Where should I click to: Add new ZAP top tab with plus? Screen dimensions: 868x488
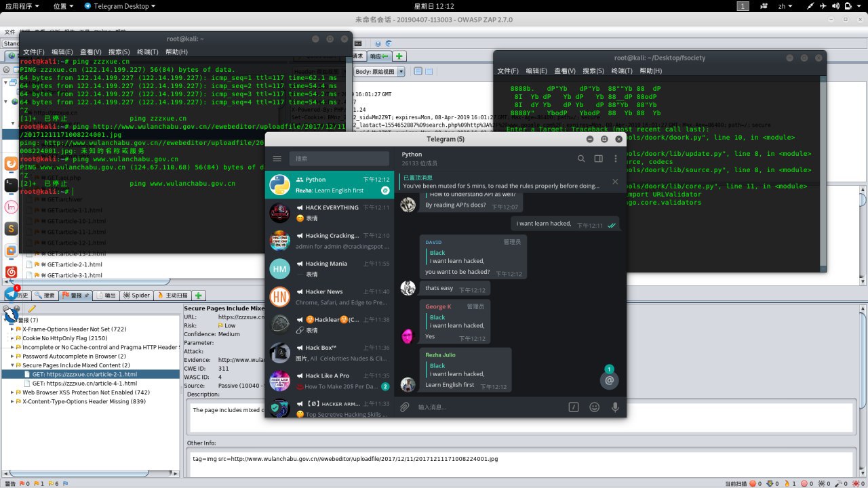click(399, 56)
